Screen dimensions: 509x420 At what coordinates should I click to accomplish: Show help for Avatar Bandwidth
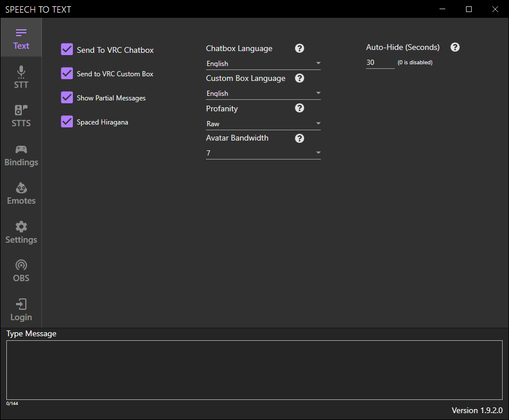[x=300, y=138]
